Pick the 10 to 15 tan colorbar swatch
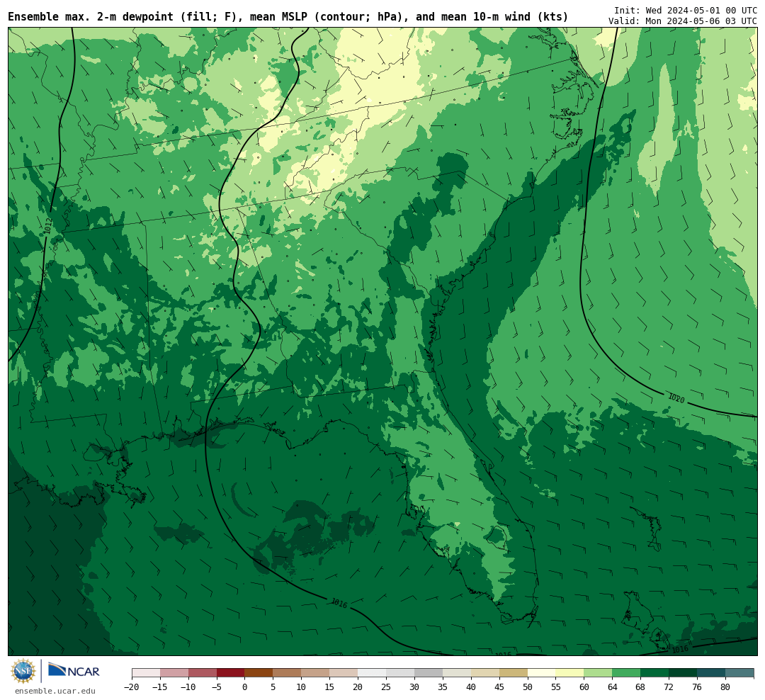 316,673
